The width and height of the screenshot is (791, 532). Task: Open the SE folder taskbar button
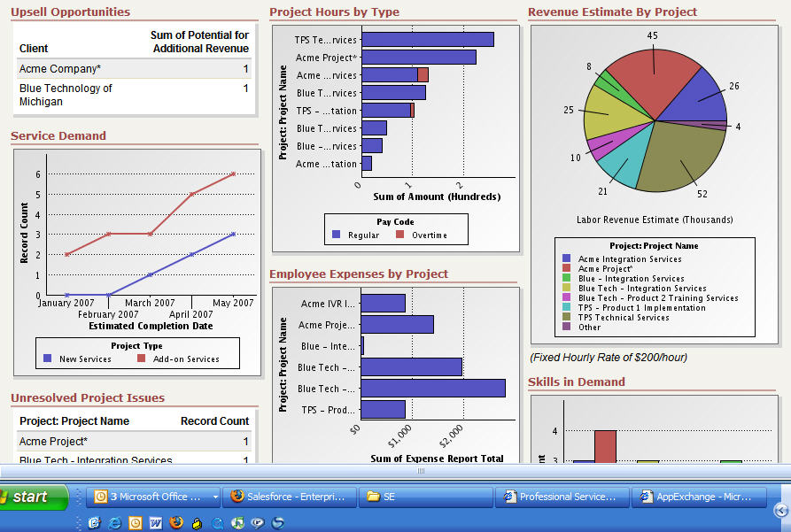coord(426,497)
